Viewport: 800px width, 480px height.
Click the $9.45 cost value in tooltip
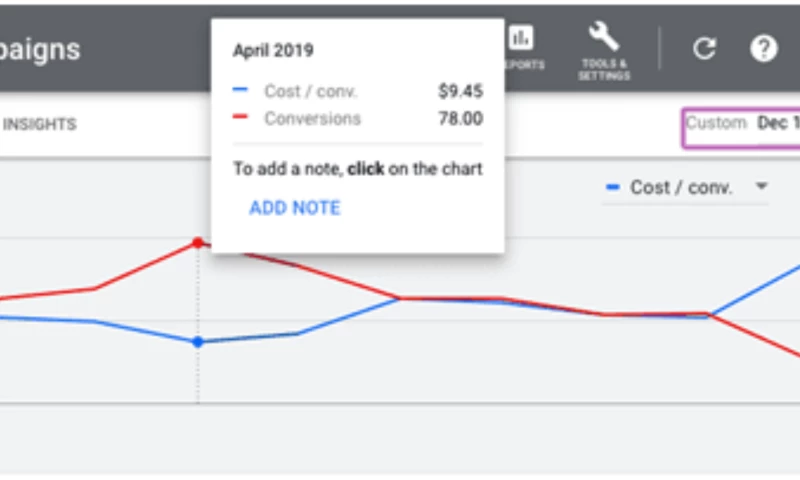pyautogui.click(x=460, y=91)
